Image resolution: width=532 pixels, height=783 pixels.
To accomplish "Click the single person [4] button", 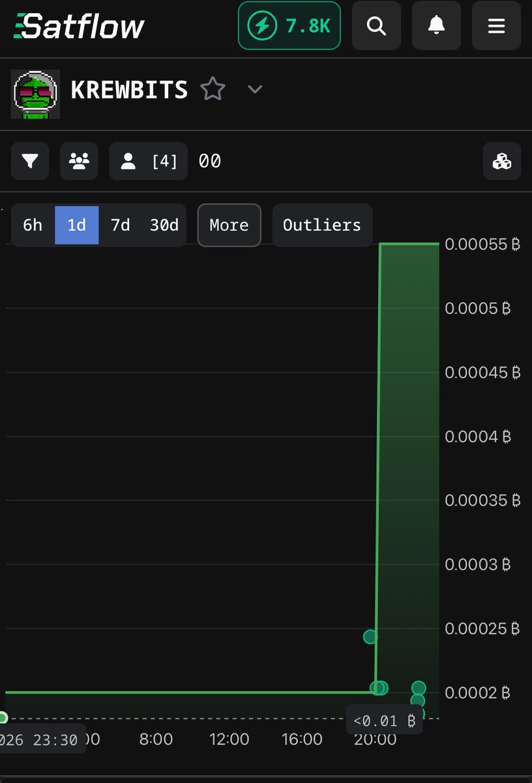I will [x=149, y=161].
